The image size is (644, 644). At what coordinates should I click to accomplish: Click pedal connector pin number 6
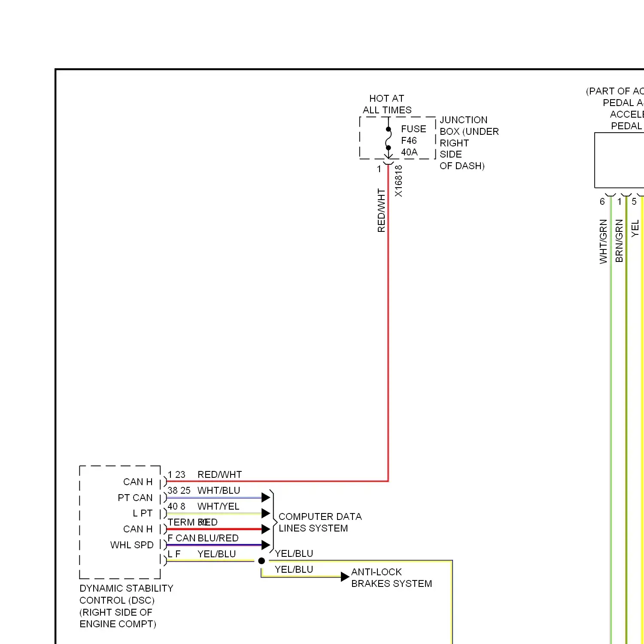point(602,201)
